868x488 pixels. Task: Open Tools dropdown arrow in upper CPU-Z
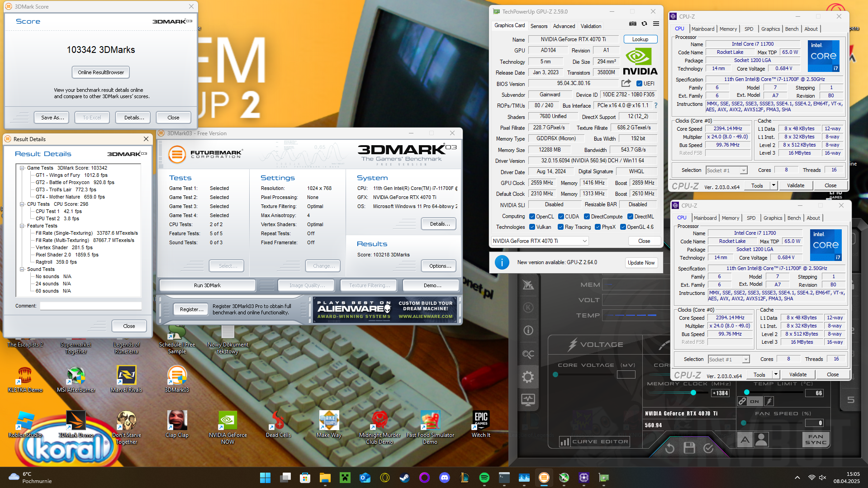[x=773, y=185]
